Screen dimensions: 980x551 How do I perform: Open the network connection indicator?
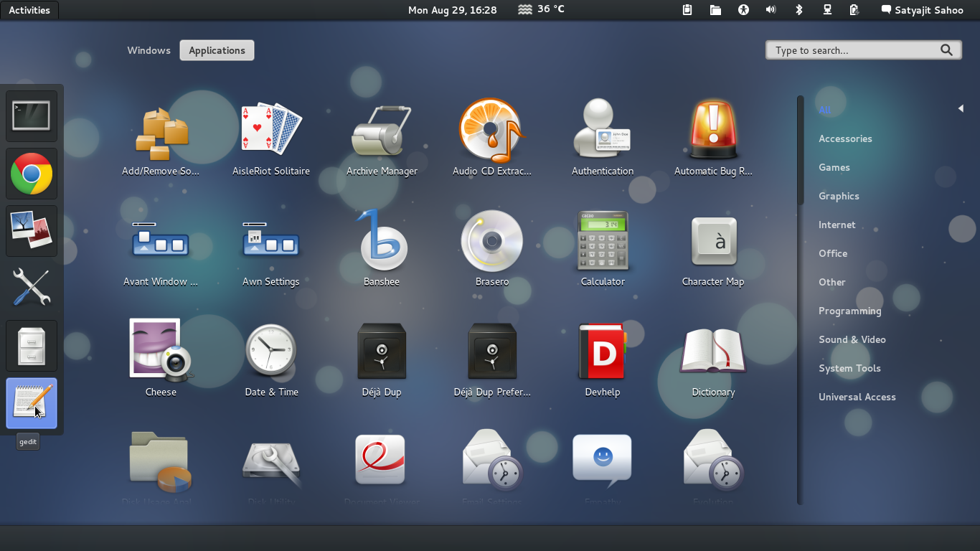[x=827, y=10]
